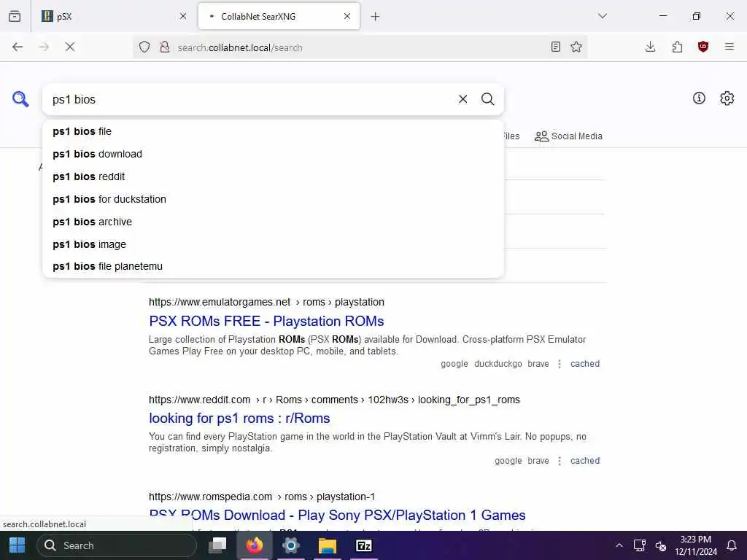
Task: Toggle reader view icon
Action: 555,47
